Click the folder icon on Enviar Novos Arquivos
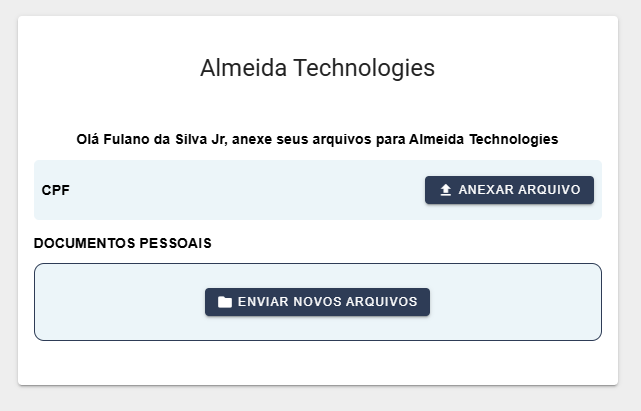641x411 pixels. [x=225, y=302]
